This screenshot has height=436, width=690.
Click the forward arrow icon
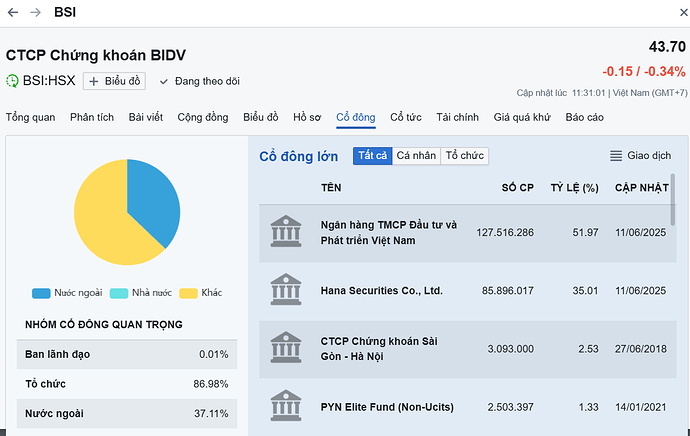(36, 12)
